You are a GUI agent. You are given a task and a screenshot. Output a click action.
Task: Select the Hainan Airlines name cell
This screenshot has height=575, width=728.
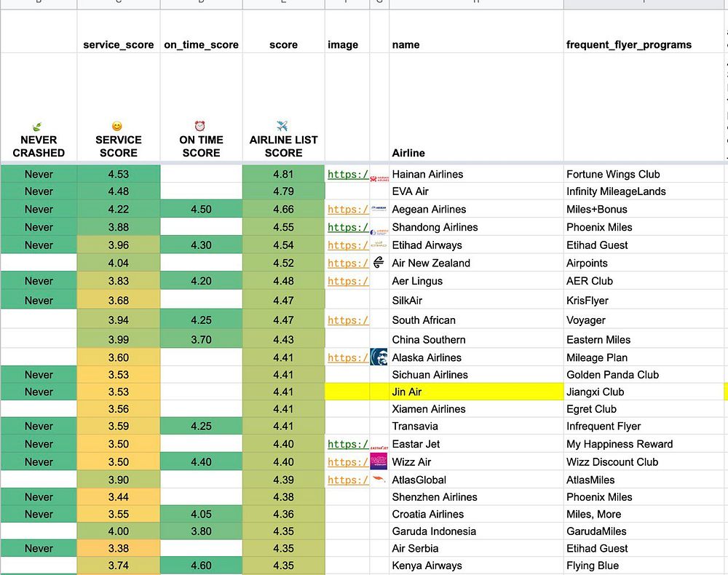[476, 174]
